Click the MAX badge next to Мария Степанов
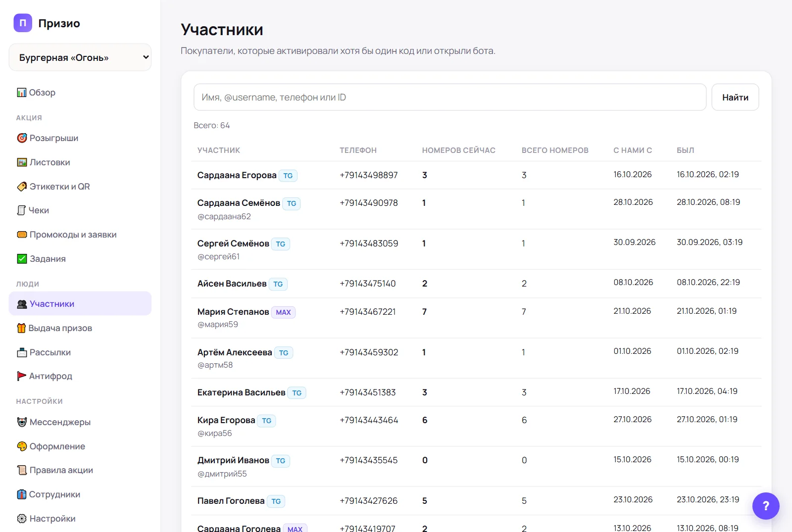The height and width of the screenshot is (532, 792). (284, 312)
